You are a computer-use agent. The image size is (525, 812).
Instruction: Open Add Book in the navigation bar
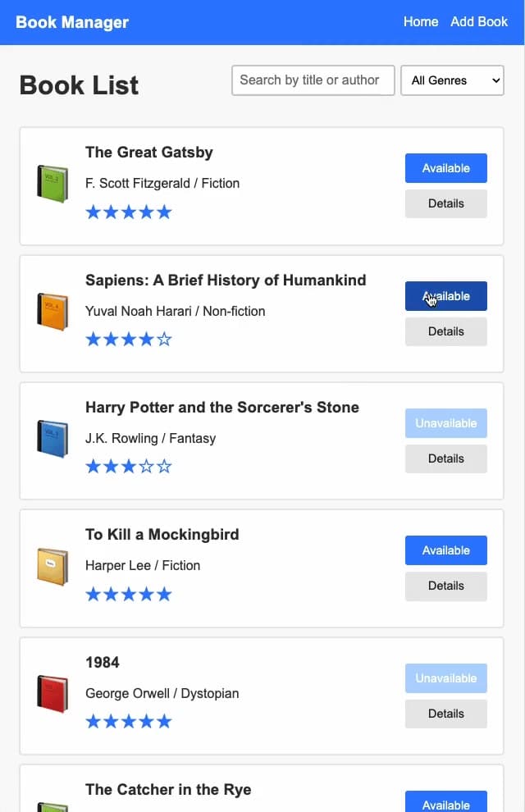coord(479,22)
